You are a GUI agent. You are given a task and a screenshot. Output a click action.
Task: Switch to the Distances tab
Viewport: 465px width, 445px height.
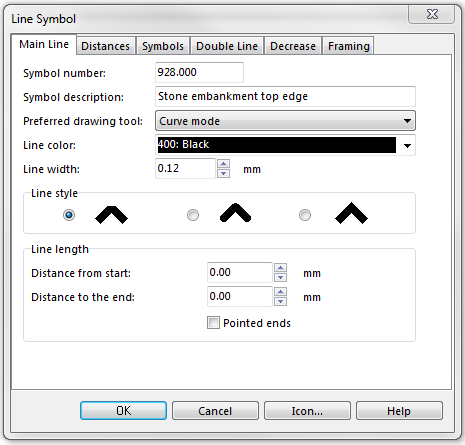(105, 46)
